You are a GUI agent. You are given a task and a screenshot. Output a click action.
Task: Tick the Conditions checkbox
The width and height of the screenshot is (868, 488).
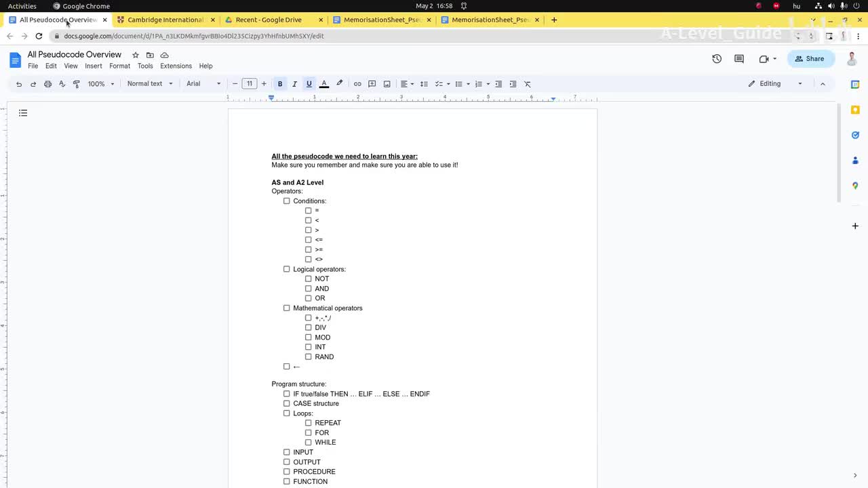286,201
